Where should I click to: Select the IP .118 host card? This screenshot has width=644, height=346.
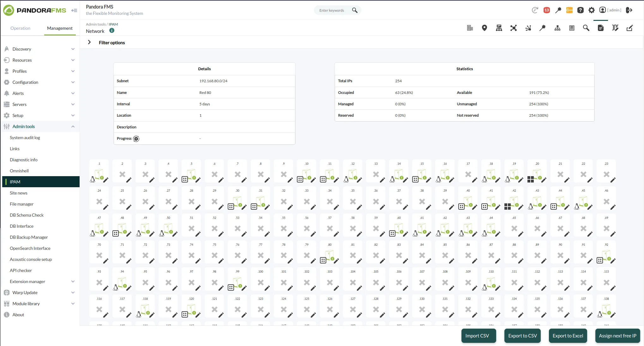click(145, 307)
